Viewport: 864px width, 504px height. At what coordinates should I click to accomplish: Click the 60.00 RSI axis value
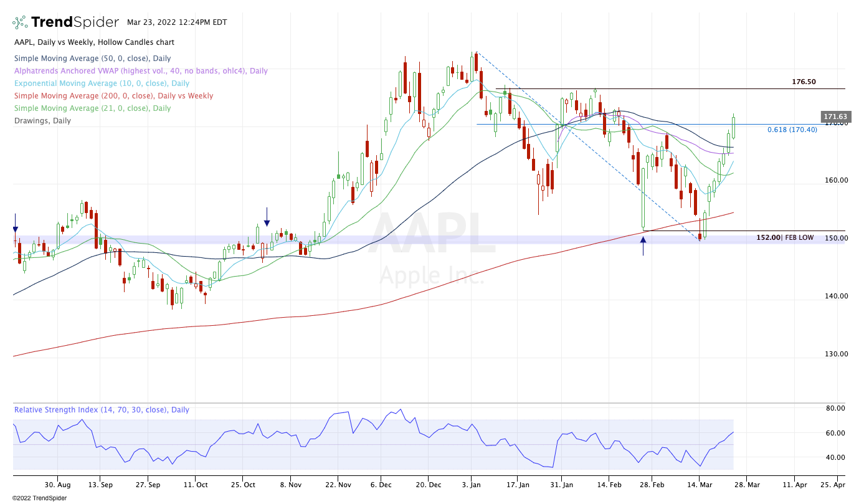pos(835,433)
